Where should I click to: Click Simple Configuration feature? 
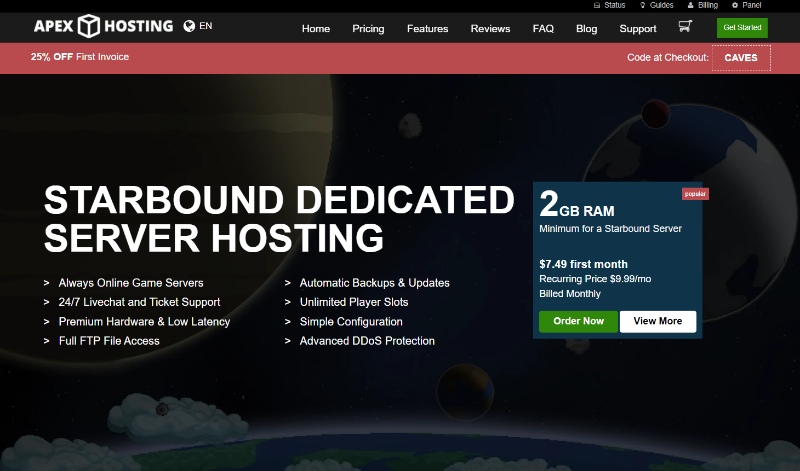coord(351,321)
